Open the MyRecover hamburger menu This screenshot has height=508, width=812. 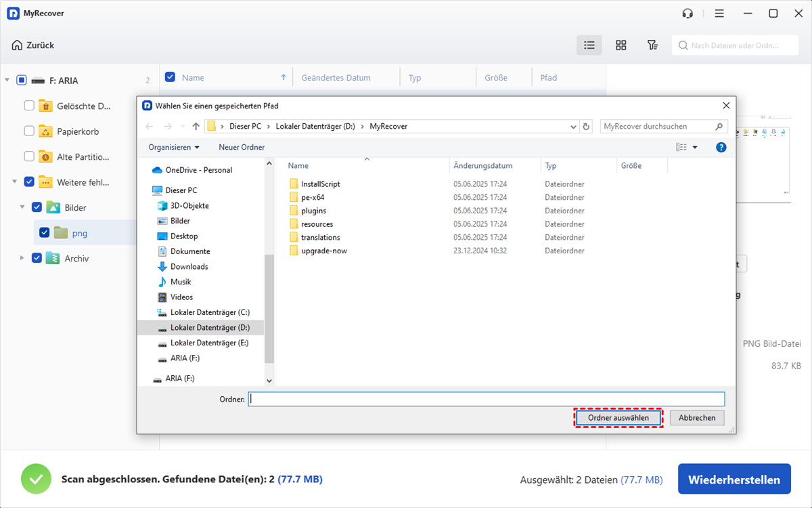pos(719,14)
